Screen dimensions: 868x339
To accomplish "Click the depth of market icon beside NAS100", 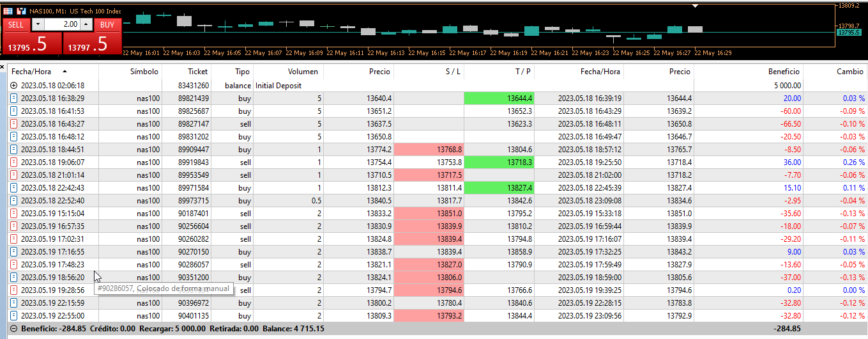I will click(x=21, y=11).
